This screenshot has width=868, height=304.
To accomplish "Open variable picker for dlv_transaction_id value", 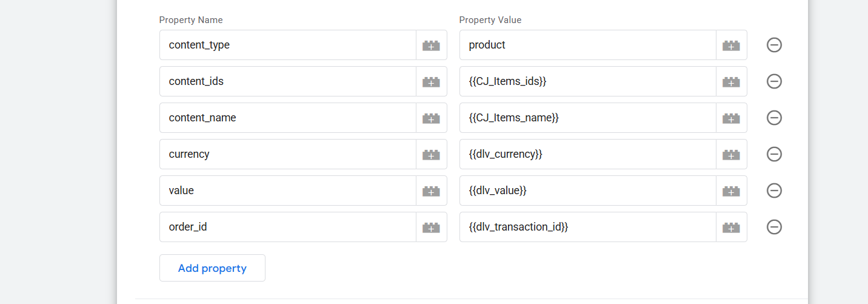I will [x=731, y=227].
